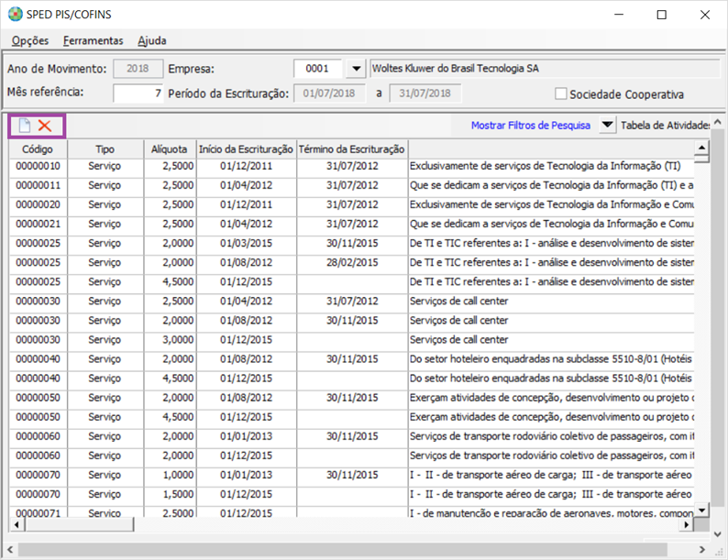728x560 pixels.
Task: Enable the Sociedade Cooperativa checkbox
Action: coord(560,94)
